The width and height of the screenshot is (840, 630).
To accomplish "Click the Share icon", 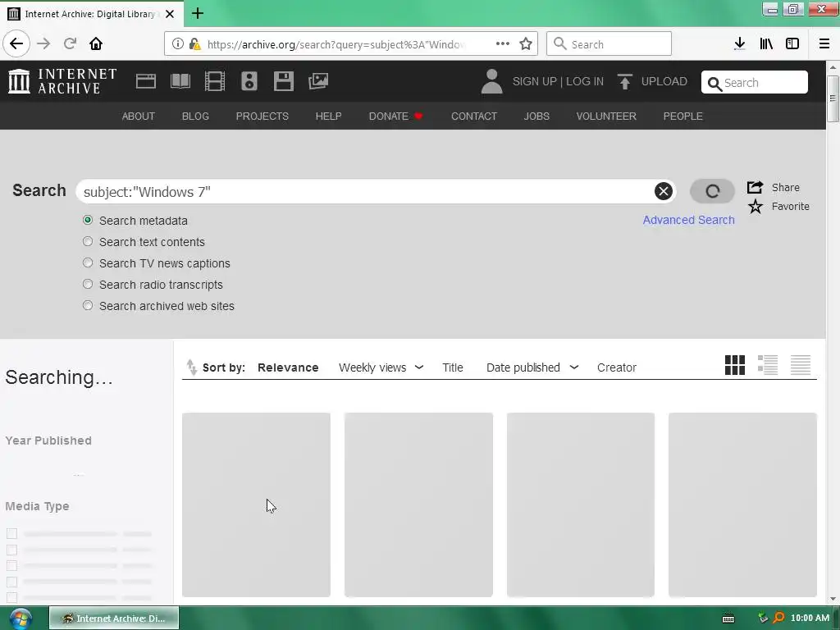I will click(756, 187).
